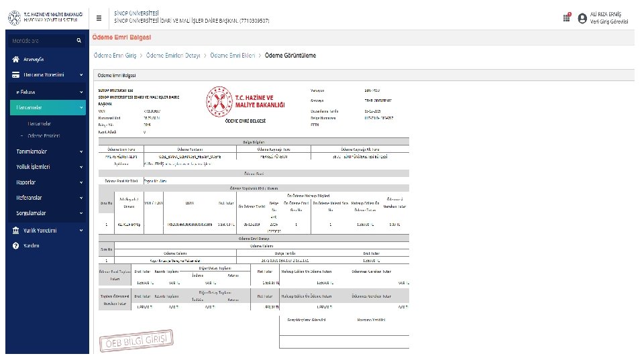This screenshot has width=644, height=362.
Task: Click the Sinop Üniversitesi unit title
Action: pyautogui.click(x=136, y=13)
